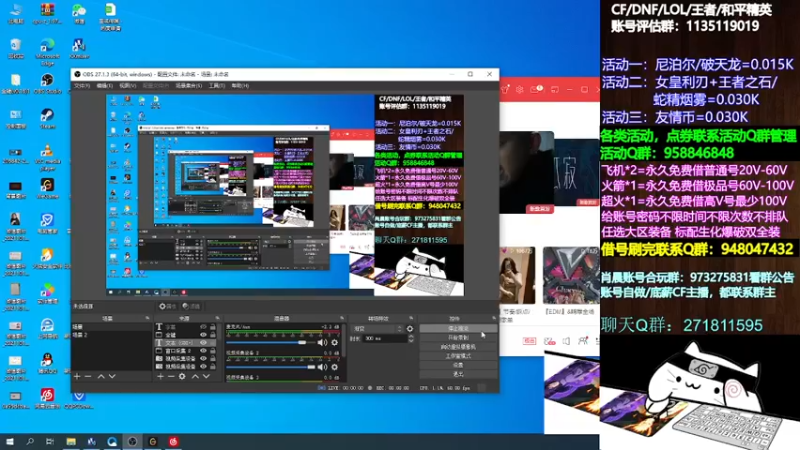The height and width of the screenshot is (450, 800).
Task: Open the 滤镜 filters button above the sources
Action: coord(191,307)
